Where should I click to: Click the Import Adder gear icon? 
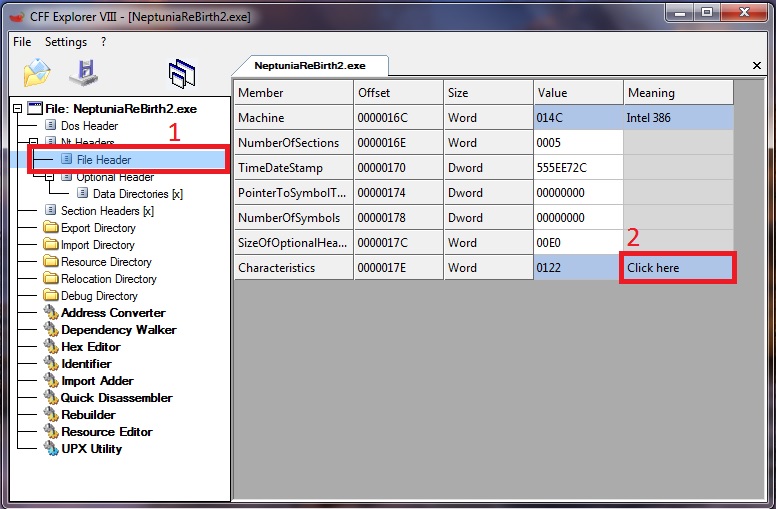[50, 380]
